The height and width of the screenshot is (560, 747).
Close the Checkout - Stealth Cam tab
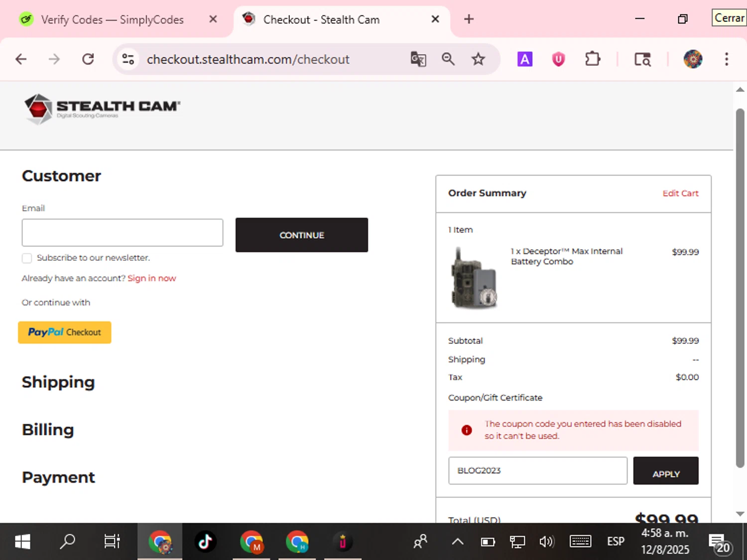(435, 19)
